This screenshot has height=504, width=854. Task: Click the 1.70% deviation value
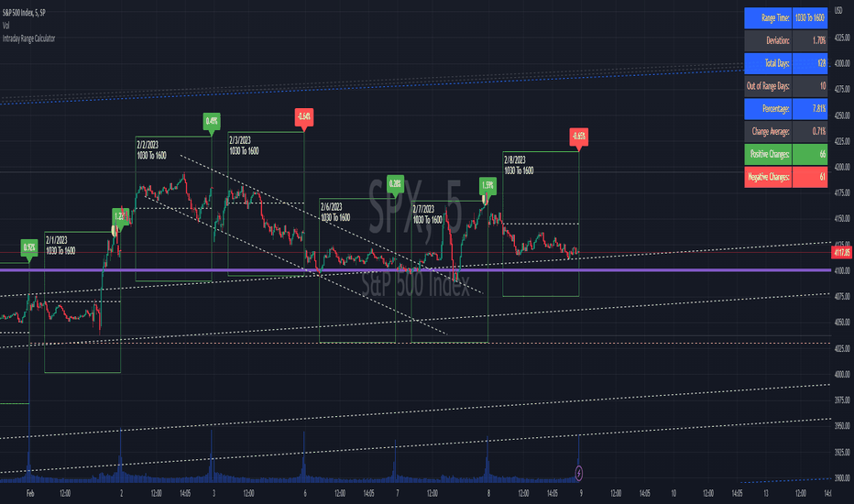pos(810,40)
